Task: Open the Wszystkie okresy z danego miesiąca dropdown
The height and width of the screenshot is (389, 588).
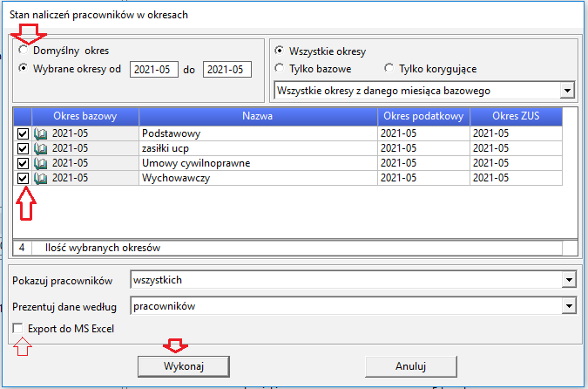Action: [567, 91]
